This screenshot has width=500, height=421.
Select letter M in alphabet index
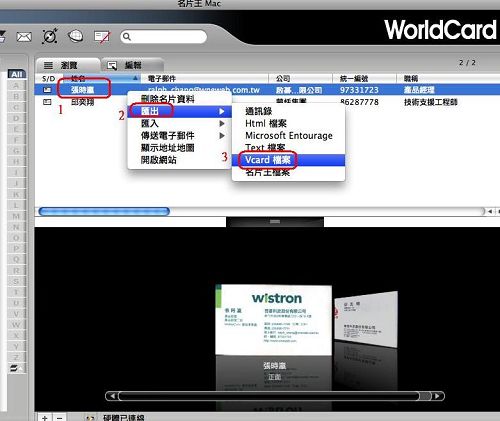[x=16, y=216]
